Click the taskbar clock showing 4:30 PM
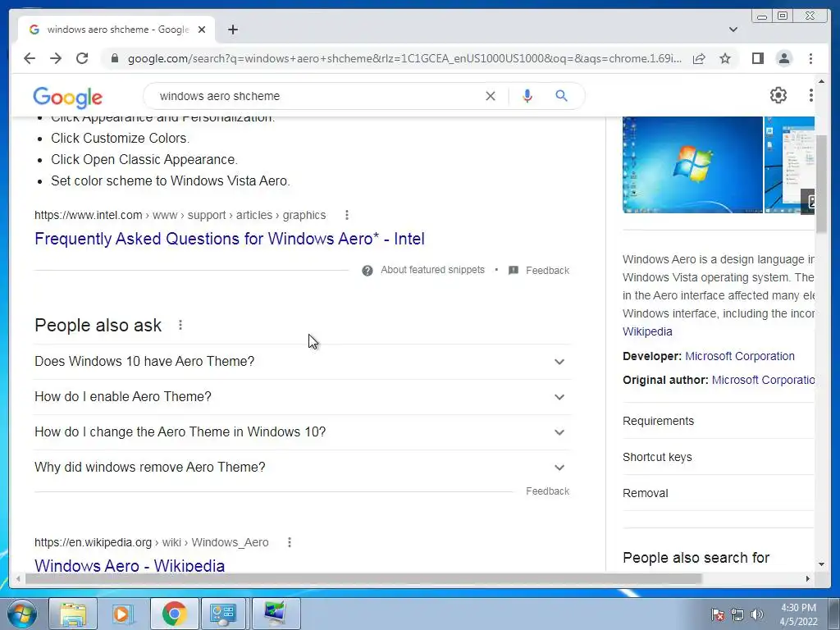The width and height of the screenshot is (840, 630). (798, 614)
